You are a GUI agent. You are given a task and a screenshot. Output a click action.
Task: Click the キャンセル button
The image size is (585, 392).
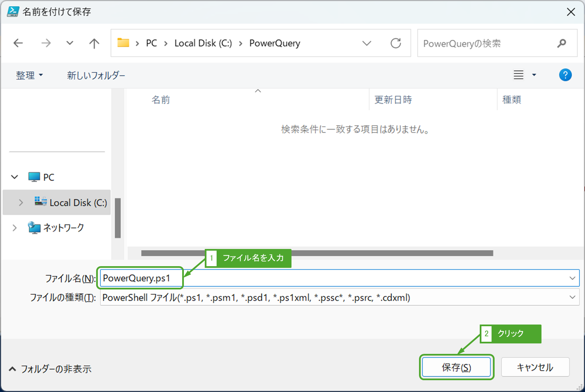(535, 367)
